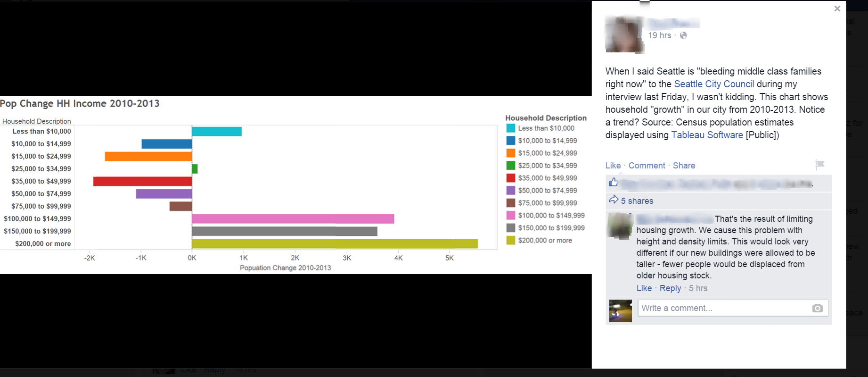
Task: Open the Tableau Software link
Action: coord(707,135)
